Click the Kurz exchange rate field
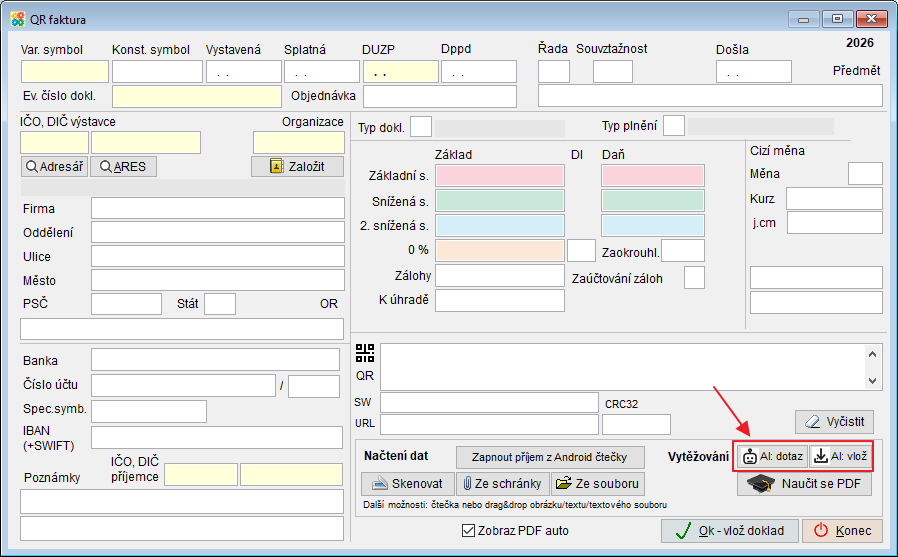Viewport: 898px width, 557px height. point(834,199)
